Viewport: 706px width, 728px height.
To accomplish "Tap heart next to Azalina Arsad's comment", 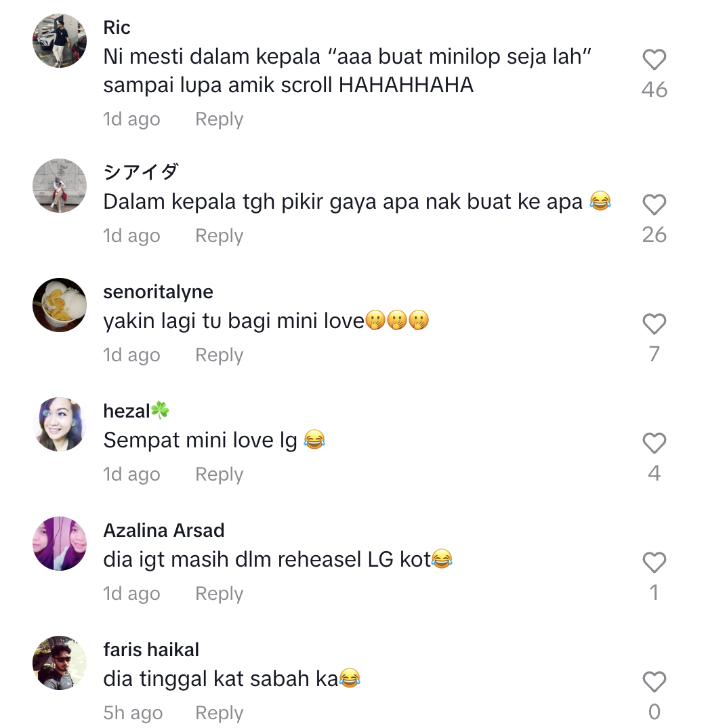I will (654, 563).
